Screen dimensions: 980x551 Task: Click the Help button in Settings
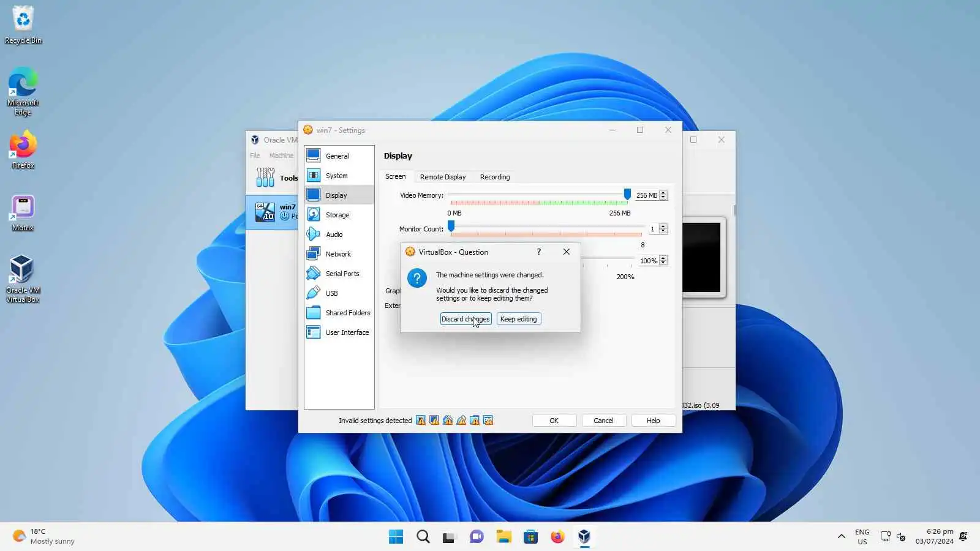coord(654,421)
